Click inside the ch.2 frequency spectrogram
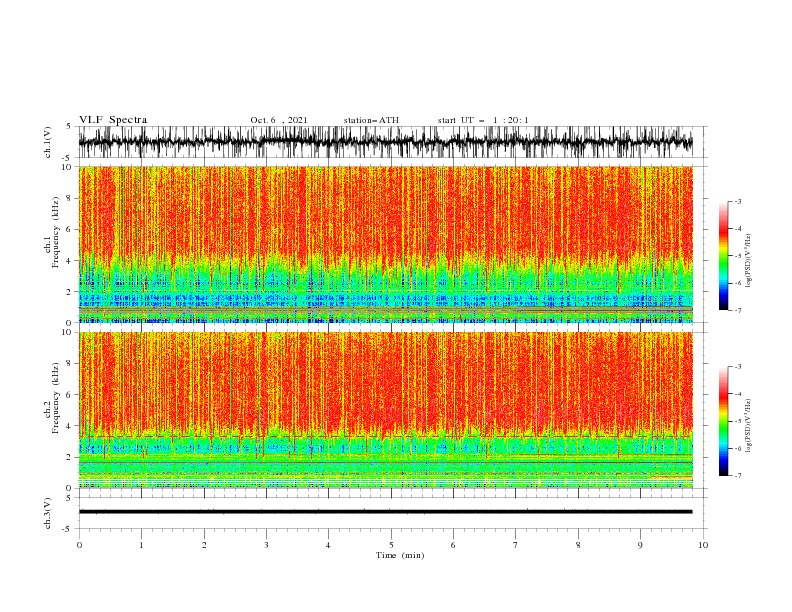This screenshot has height=612, width=792. (385, 410)
